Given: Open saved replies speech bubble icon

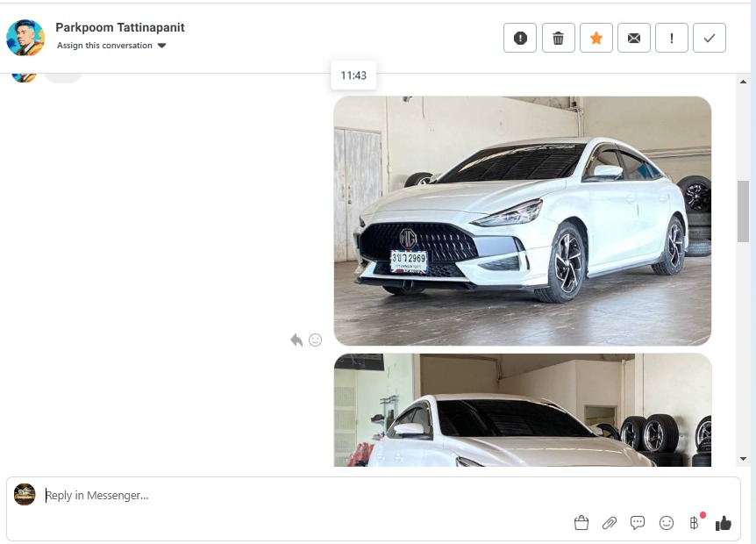Looking at the screenshot, I should 638,523.
